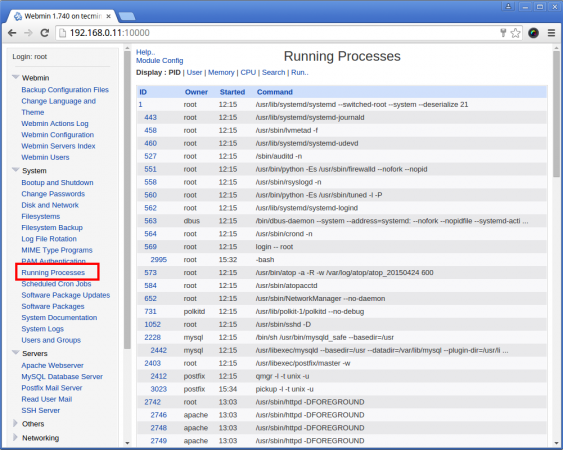The image size is (563, 450).
Task: Open System Documentation
Action: pyautogui.click(x=59, y=317)
